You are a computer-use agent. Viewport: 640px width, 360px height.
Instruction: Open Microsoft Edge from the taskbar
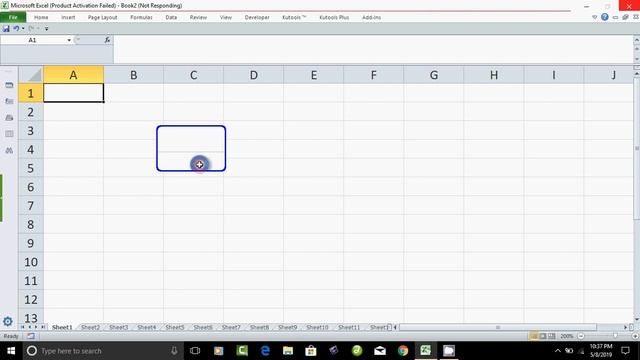point(265,351)
